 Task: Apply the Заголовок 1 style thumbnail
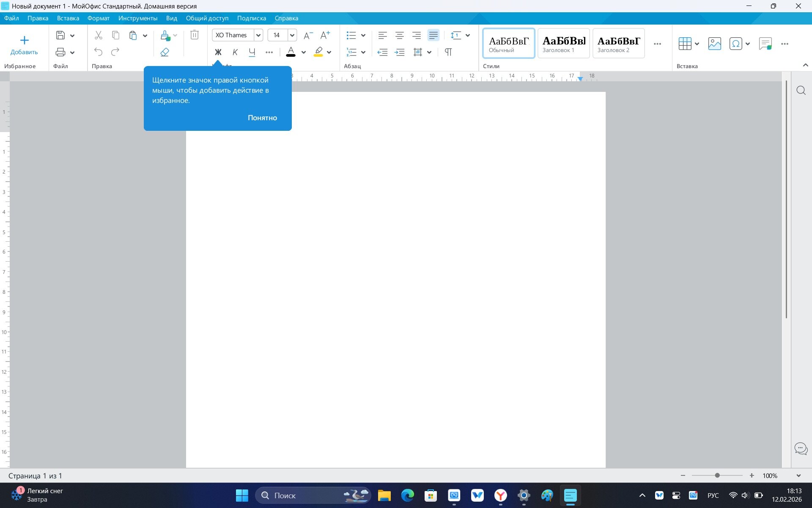[x=563, y=43]
